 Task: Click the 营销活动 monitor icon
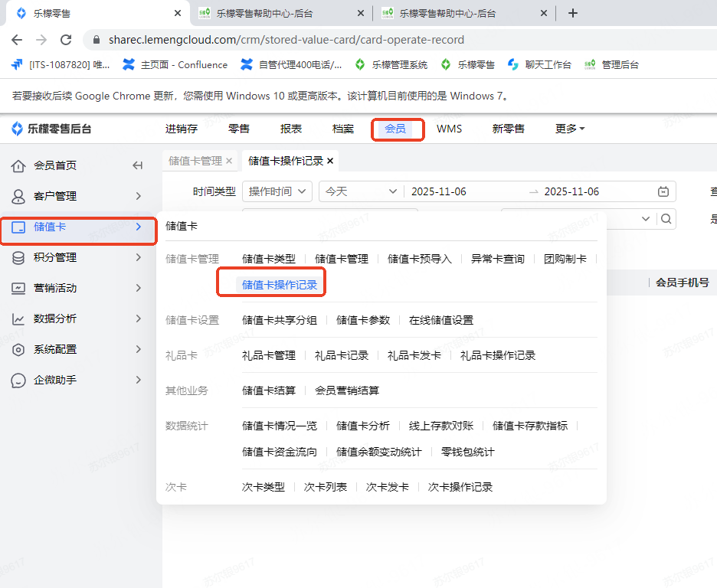click(18, 289)
